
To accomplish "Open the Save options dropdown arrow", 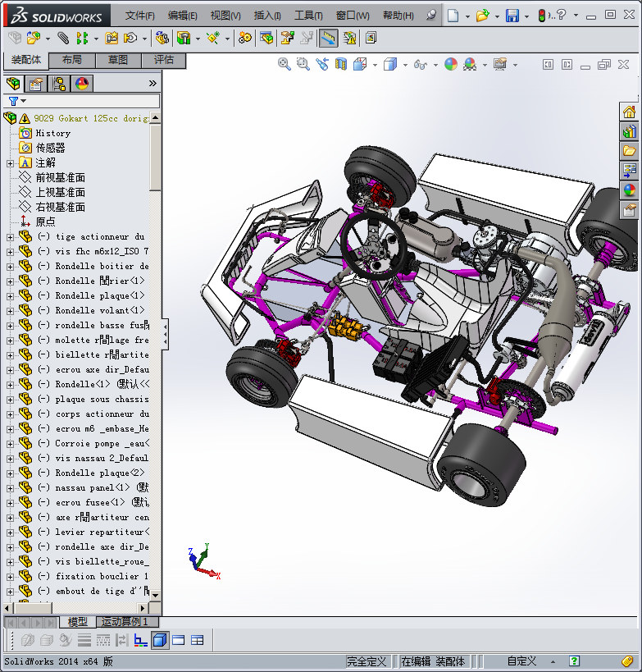I will pyautogui.click(x=526, y=16).
